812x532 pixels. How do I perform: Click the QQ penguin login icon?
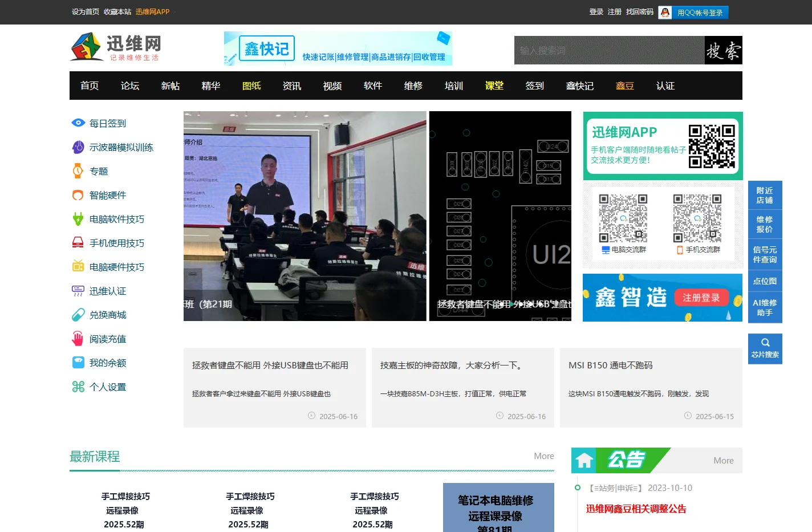[665, 13]
